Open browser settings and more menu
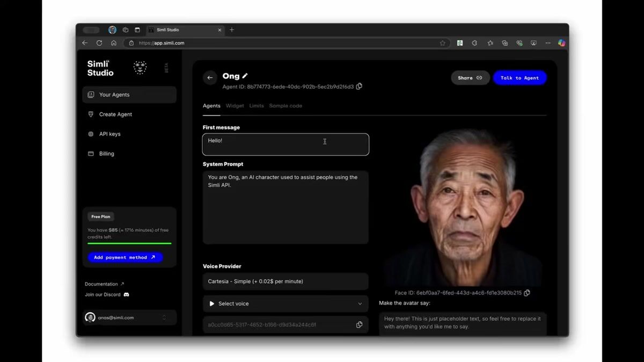 (548, 43)
